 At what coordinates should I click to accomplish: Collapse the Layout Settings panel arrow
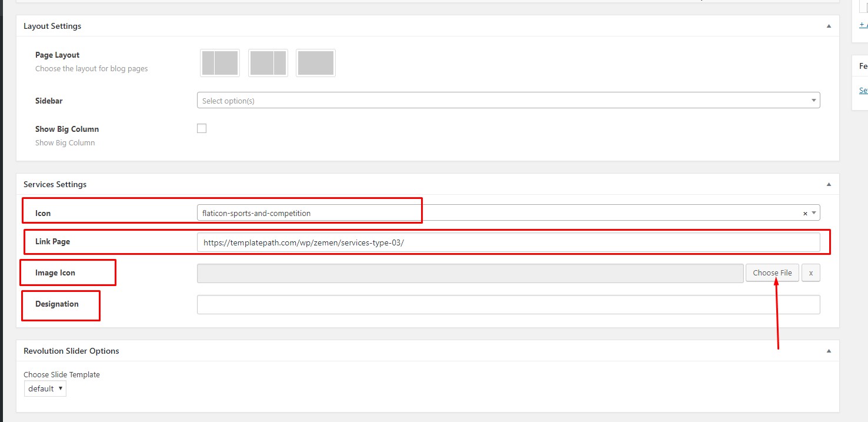(829, 26)
